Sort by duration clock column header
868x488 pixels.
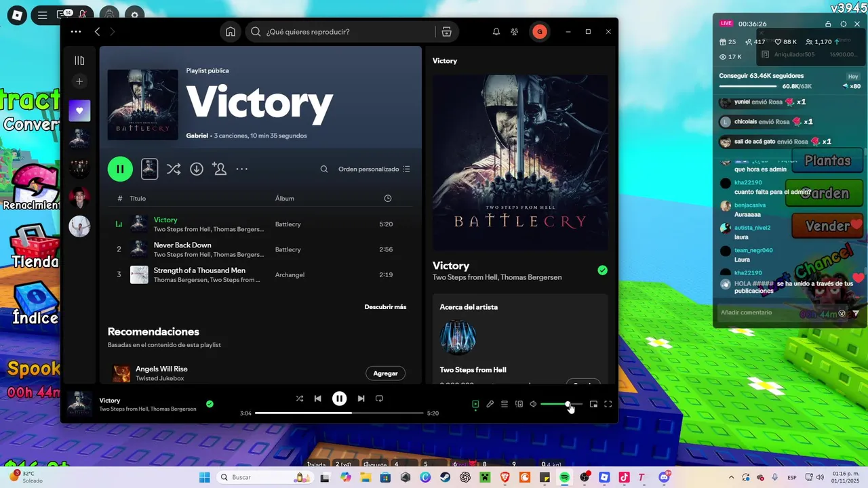pyautogui.click(x=388, y=199)
